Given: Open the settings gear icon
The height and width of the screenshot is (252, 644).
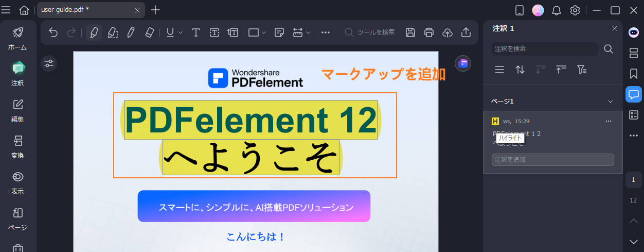Looking at the screenshot, I should pyautogui.click(x=575, y=10).
